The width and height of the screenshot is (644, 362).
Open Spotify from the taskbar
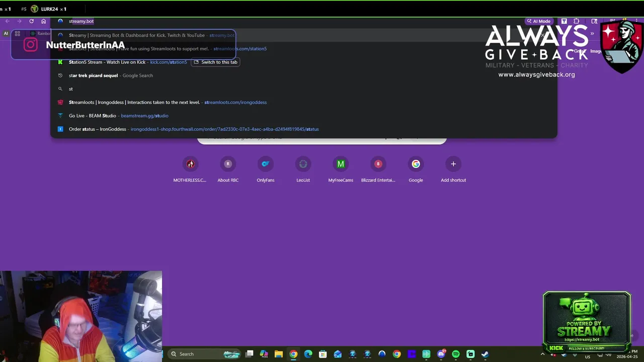click(456, 354)
